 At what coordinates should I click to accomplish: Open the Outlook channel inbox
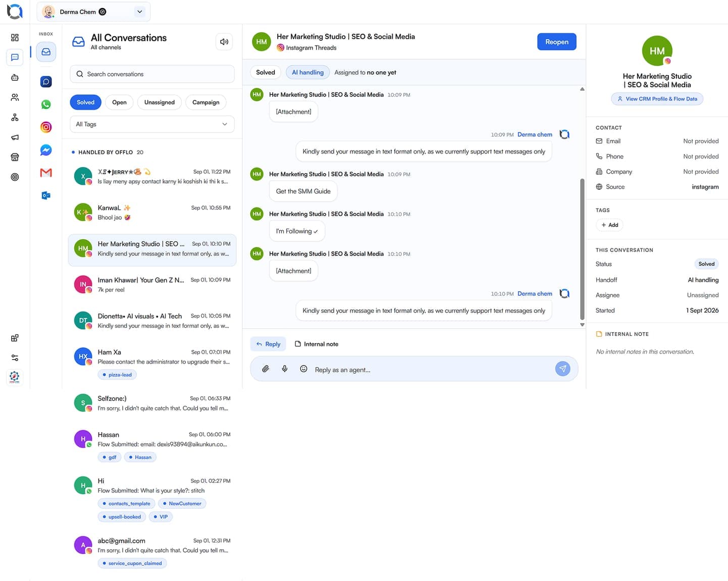(46, 195)
